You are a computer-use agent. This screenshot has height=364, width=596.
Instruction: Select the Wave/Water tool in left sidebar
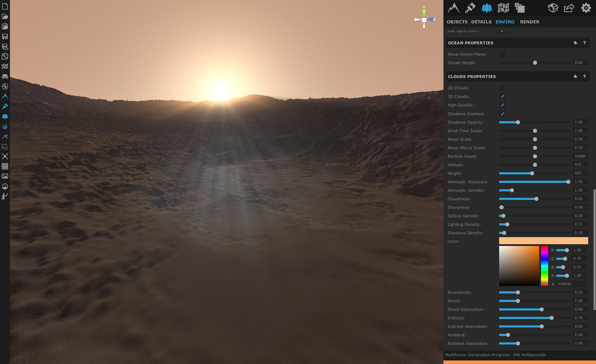(5, 136)
